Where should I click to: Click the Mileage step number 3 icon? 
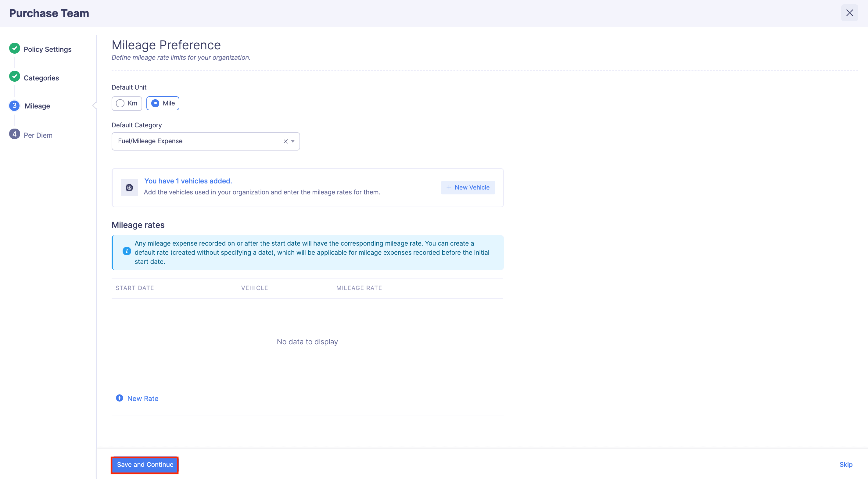tap(15, 106)
